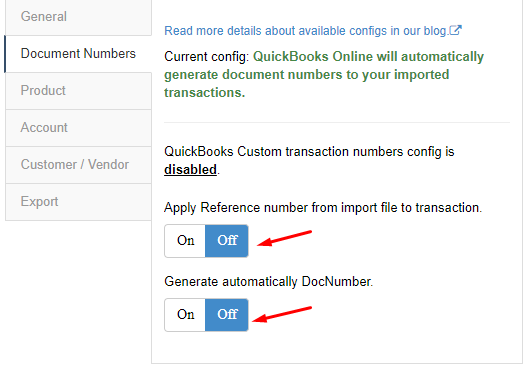Open the external link icon beside blog link
This screenshot has width=524, height=367.
455,30
